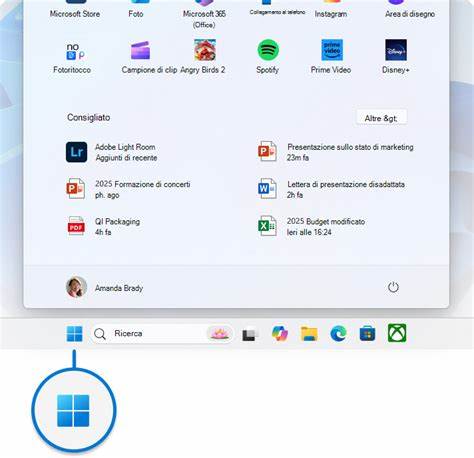
Task: Click 'Ieri alle 16:24' timestamp text
Action: tap(309, 232)
